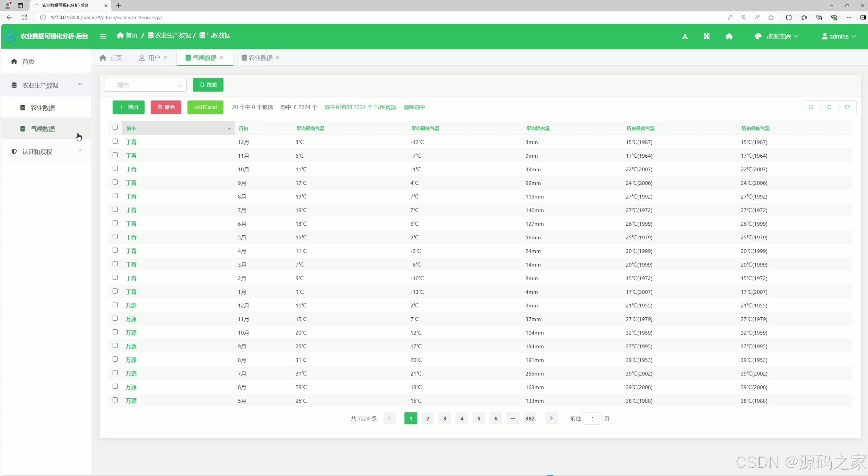Viewport: 868px width, 476px height.
Task: Click the table search magnifier icon
Action: pos(811,107)
